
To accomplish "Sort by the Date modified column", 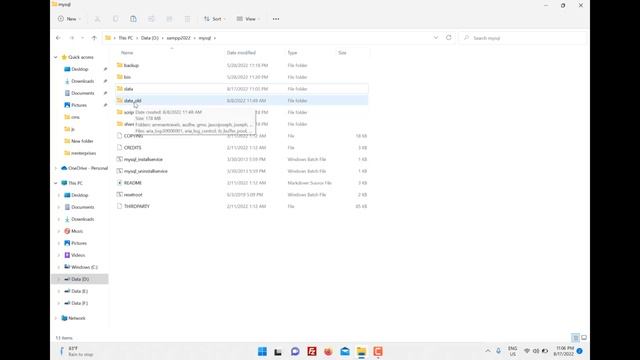I will (241, 53).
